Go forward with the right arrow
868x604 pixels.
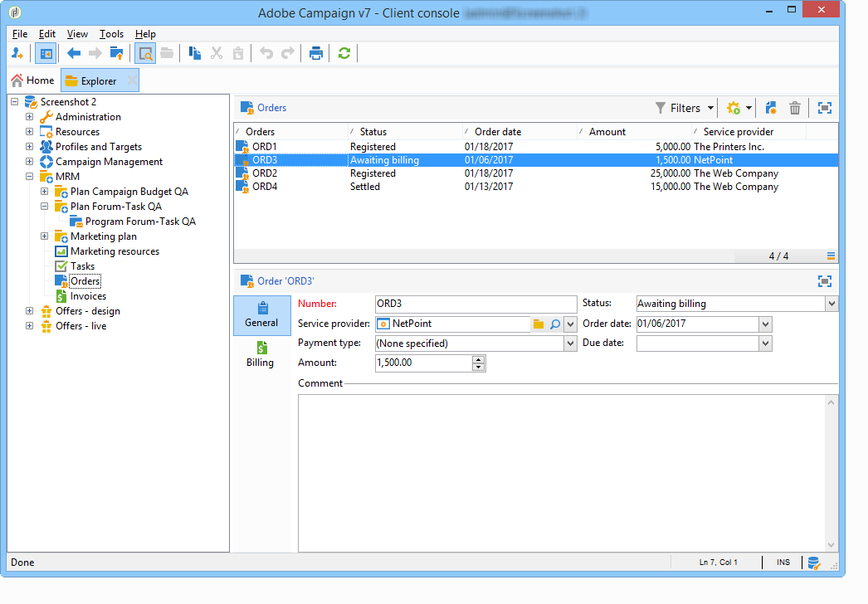point(95,54)
